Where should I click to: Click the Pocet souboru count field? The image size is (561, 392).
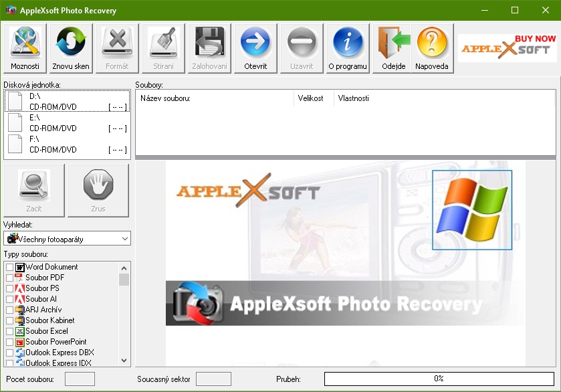click(80, 379)
